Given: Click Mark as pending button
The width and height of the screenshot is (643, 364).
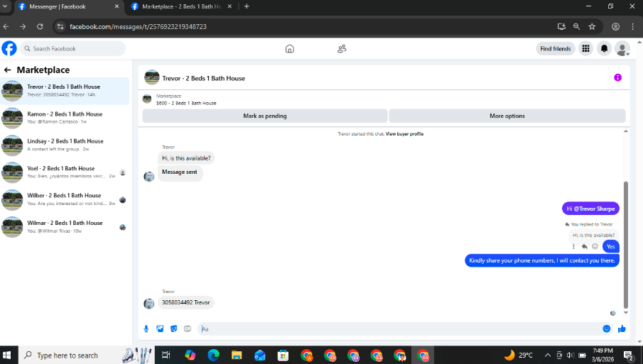Looking at the screenshot, I should pos(265,116).
